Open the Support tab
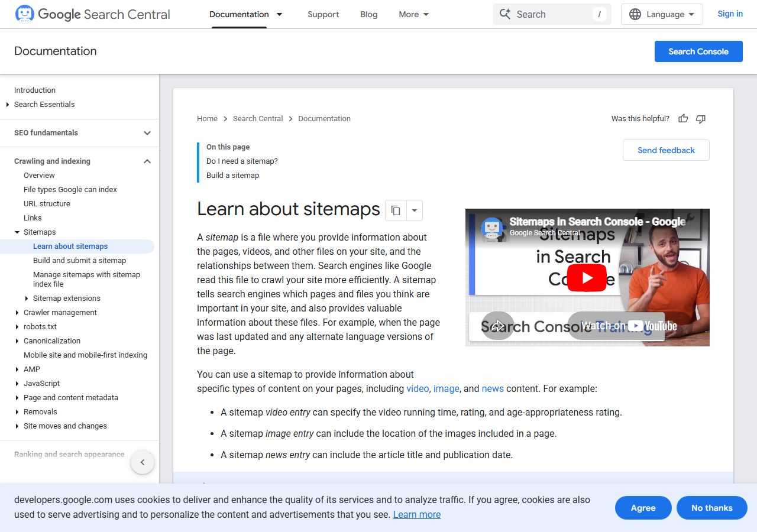The image size is (757, 532). click(323, 14)
